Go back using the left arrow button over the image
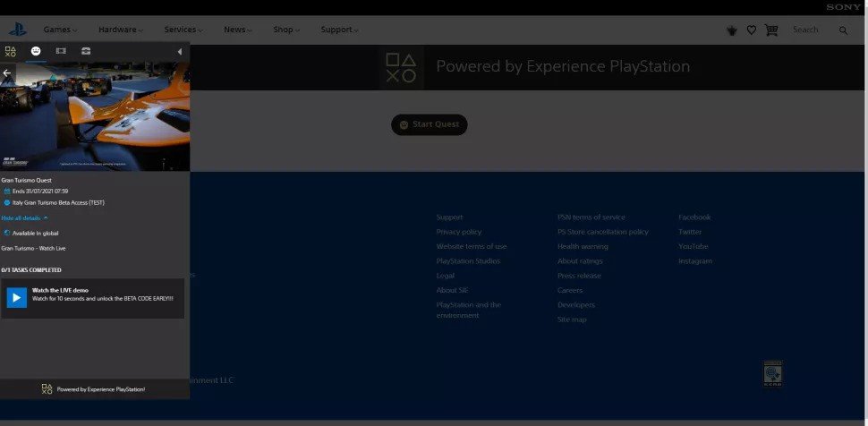This screenshot has height=426, width=868. pos(7,73)
